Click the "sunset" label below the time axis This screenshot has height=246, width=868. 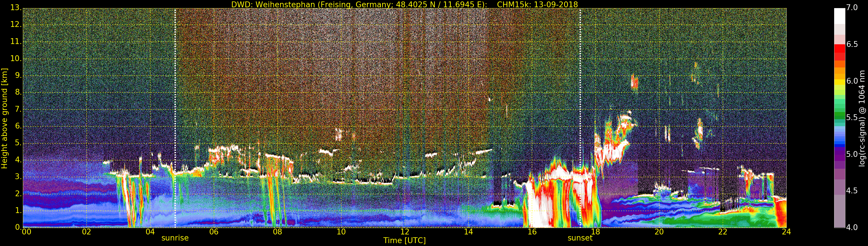click(x=580, y=238)
